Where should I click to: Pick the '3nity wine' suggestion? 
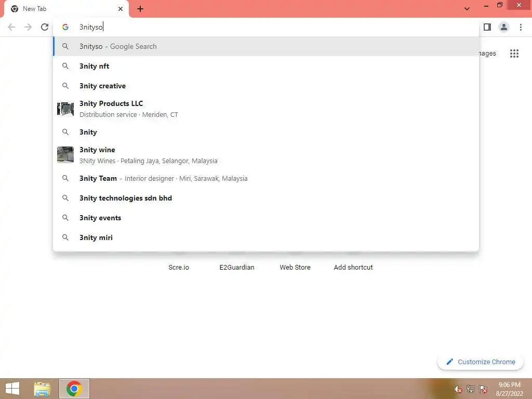[x=266, y=155]
